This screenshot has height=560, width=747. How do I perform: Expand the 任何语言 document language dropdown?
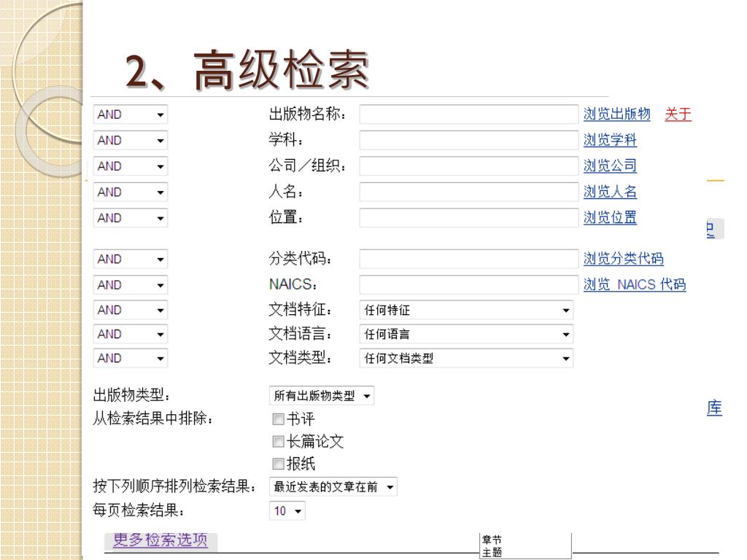click(466, 334)
